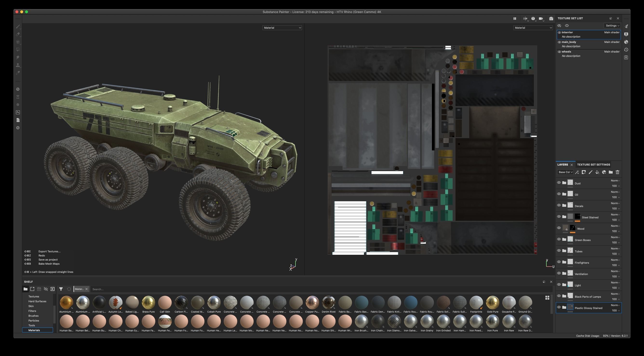This screenshot has width=644, height=356.
Task: Open the 2D viewport Material dropdown
Action: tap(533, 28)
